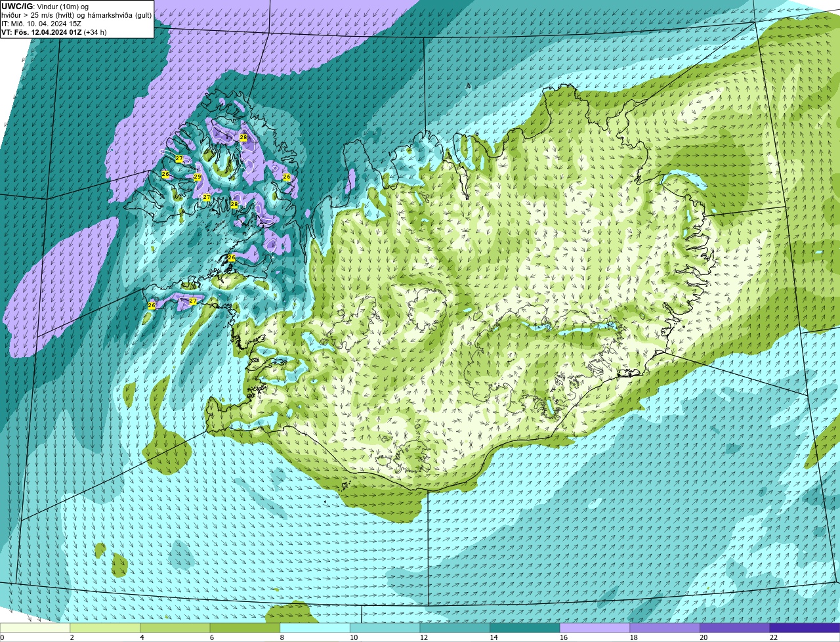
Task: Click the 14–16 m/s dark teal legend swatch
Action: (524, 628)
